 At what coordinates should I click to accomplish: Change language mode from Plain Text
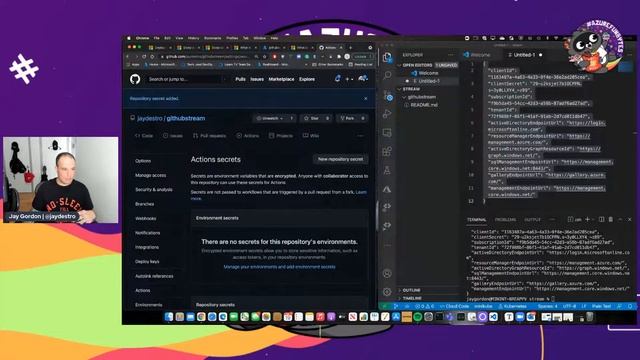(x=601, y=306)
